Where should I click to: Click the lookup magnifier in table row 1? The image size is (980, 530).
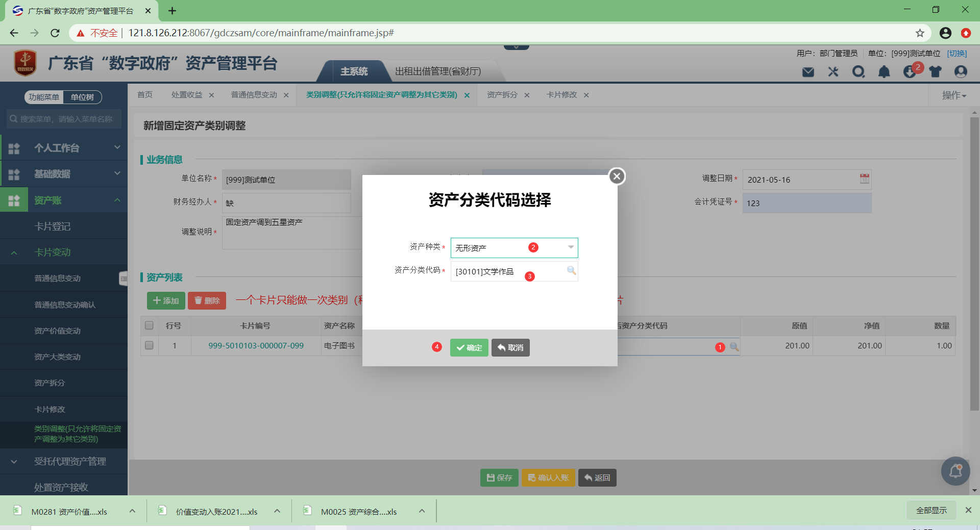(x=734, y=346)
